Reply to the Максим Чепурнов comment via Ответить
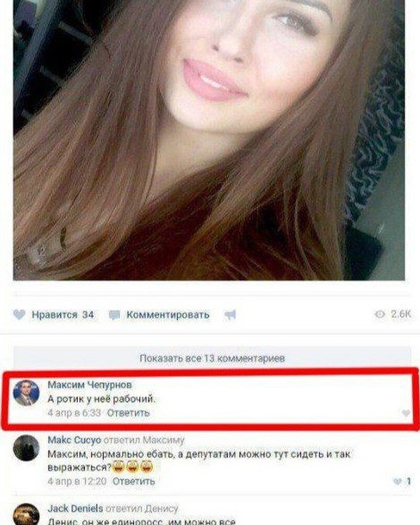Viewport: 420px width, 525px height. [129, 413]
